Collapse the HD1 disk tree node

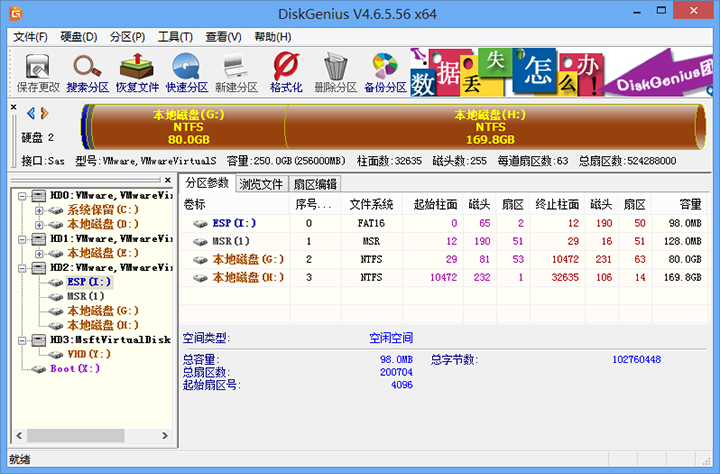22,239
